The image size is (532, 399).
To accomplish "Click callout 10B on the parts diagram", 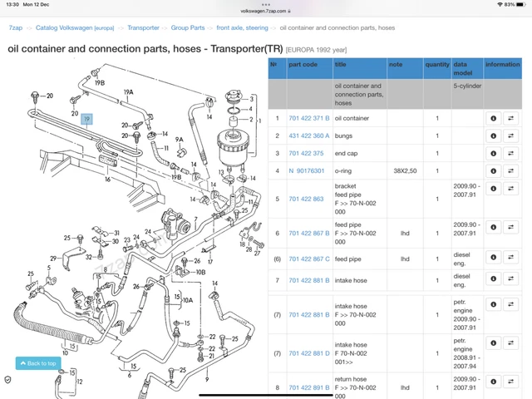I will click(x=200, y=273).
